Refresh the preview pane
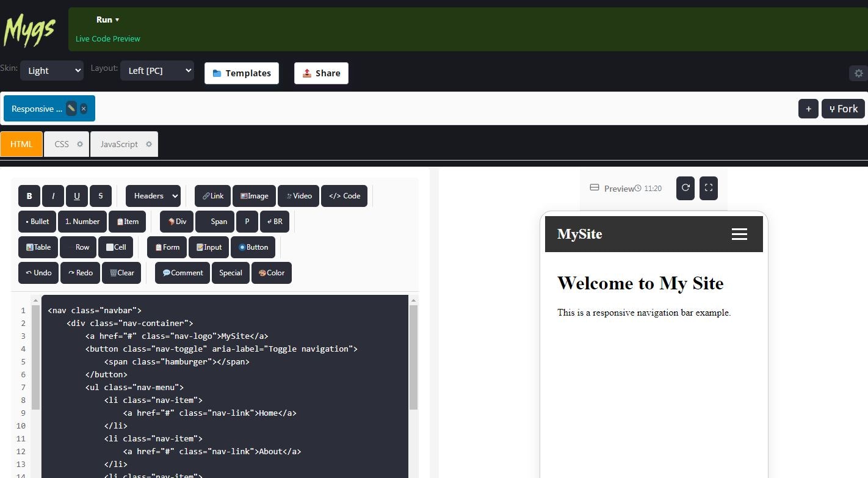868x478 pixels. (x=685, y=188)
